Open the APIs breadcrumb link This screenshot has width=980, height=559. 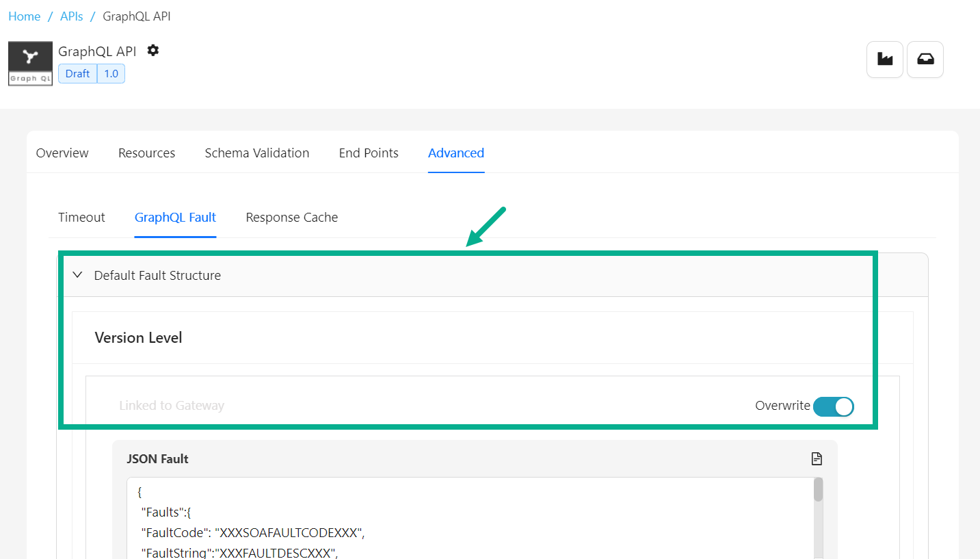(x=71, y=16)
